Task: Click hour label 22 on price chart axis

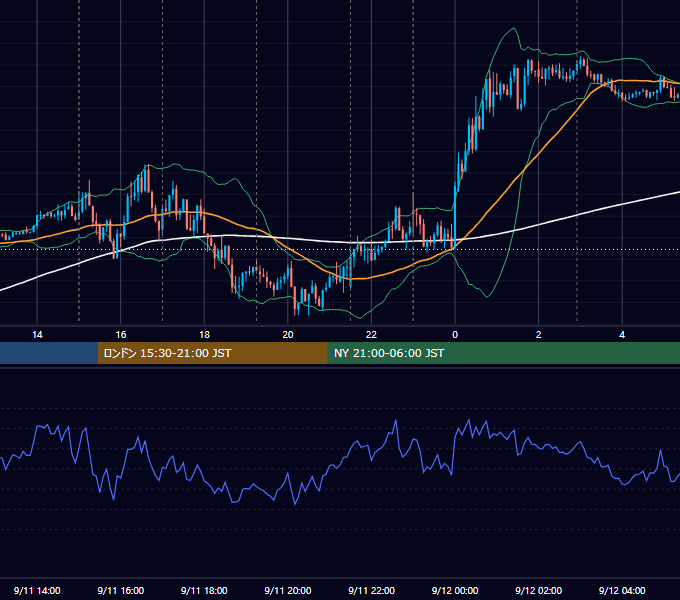Action: (x=371, y=335)
